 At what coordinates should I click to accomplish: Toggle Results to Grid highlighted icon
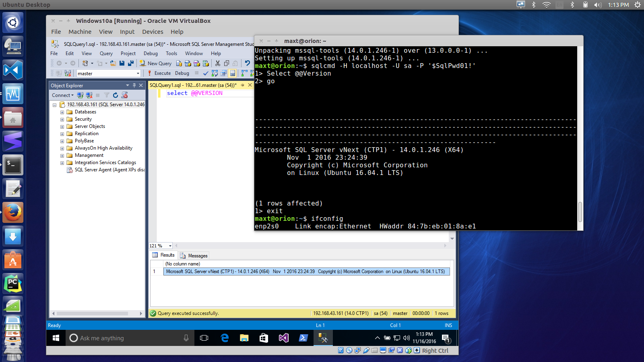pyautogui.click(x=232, y=73)
